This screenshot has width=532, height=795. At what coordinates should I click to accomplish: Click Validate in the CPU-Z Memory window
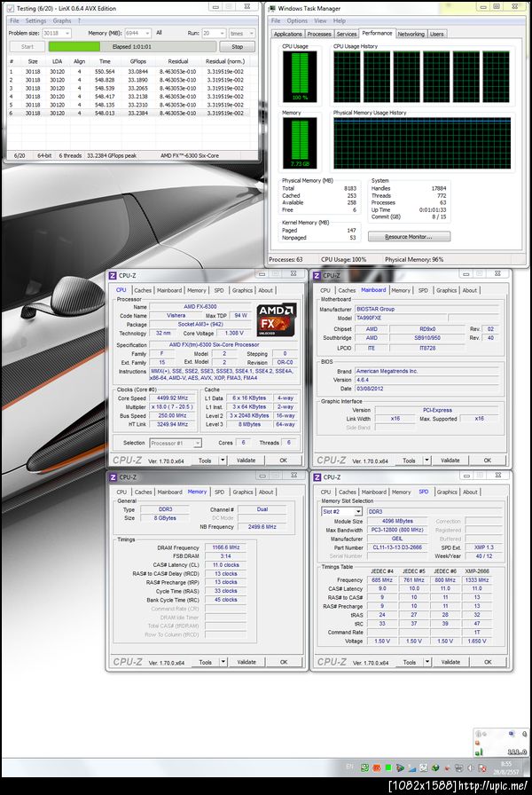coord(246,662)
